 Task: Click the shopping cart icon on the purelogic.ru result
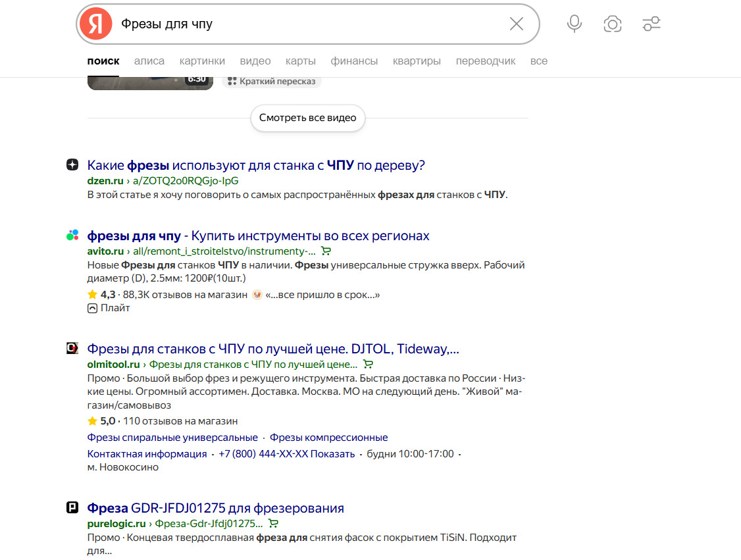coord(273,524)
